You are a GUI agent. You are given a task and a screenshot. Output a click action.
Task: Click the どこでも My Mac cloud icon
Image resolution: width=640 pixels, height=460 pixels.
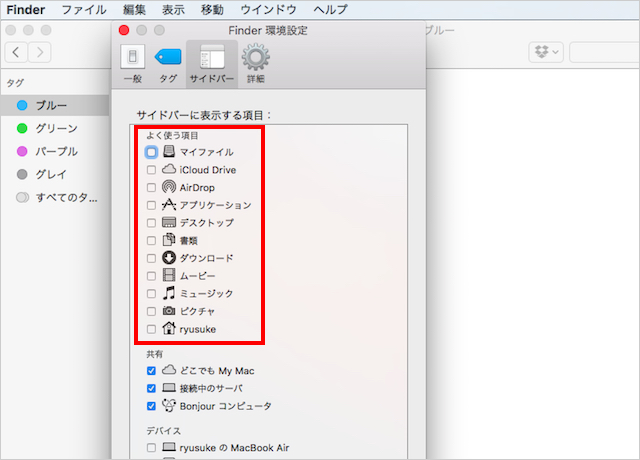tap(169, 370)
